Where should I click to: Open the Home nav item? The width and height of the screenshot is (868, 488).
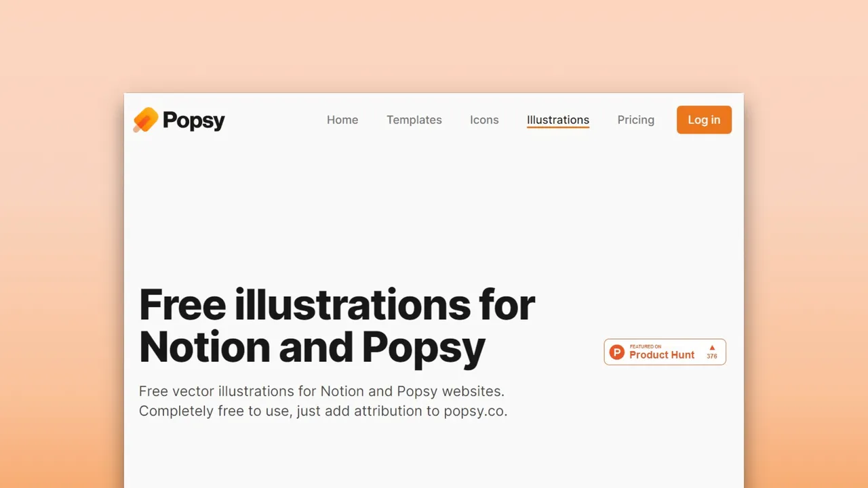point(342,120)
